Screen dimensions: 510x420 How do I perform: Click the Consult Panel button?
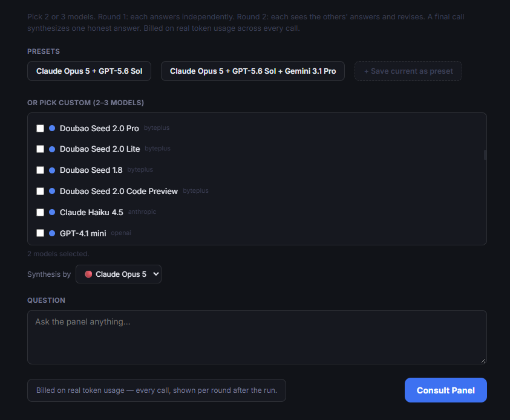click(446, 390)
